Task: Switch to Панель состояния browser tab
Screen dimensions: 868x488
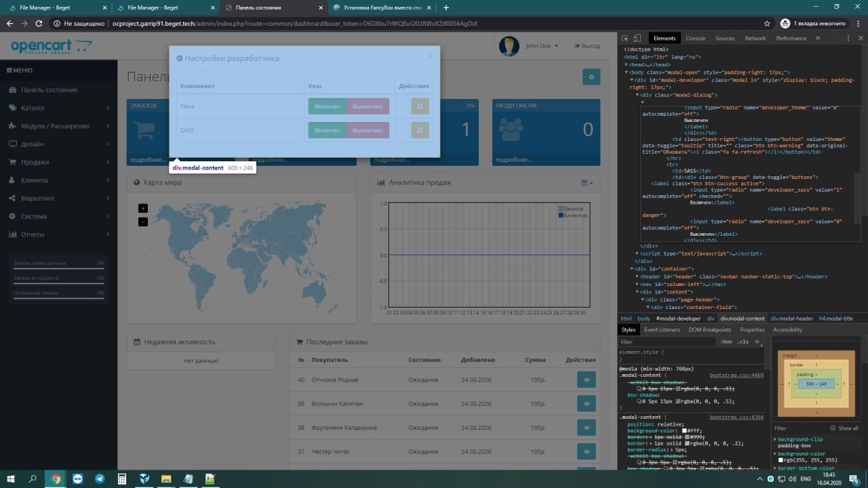Action: tap(273, 7)
